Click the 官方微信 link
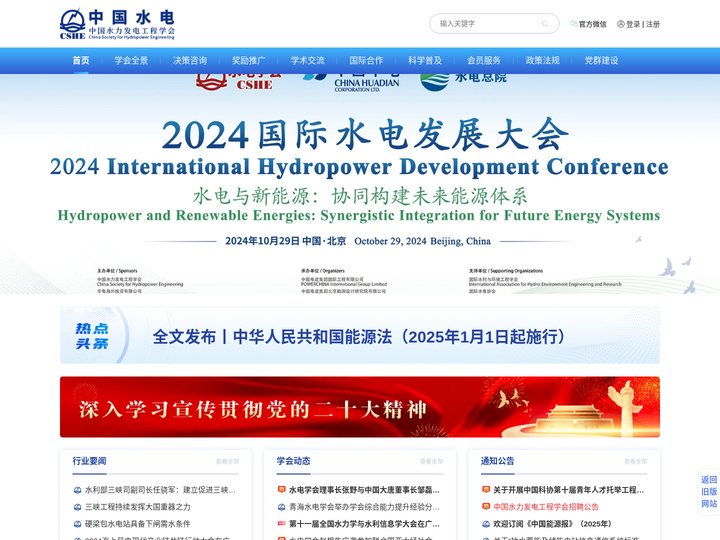Viewport: 720px width, 540px height. 592,24
